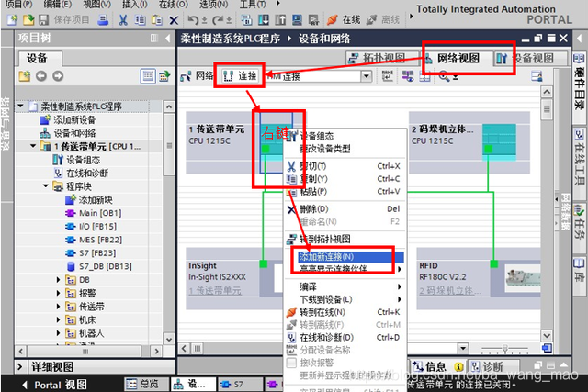This screenshot has height=392, width=588.
Task: Open the 编辑(E) menu
Action: click(57, 4)
